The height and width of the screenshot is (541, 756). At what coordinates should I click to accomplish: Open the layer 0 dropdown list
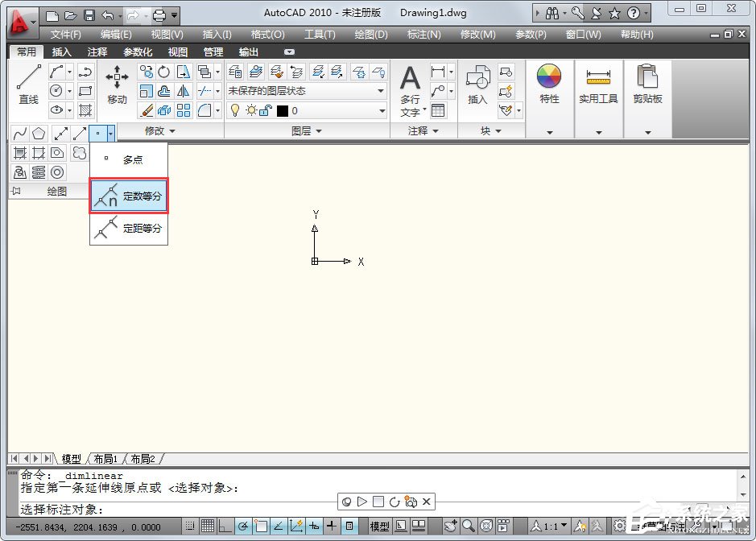coord(381,111)
